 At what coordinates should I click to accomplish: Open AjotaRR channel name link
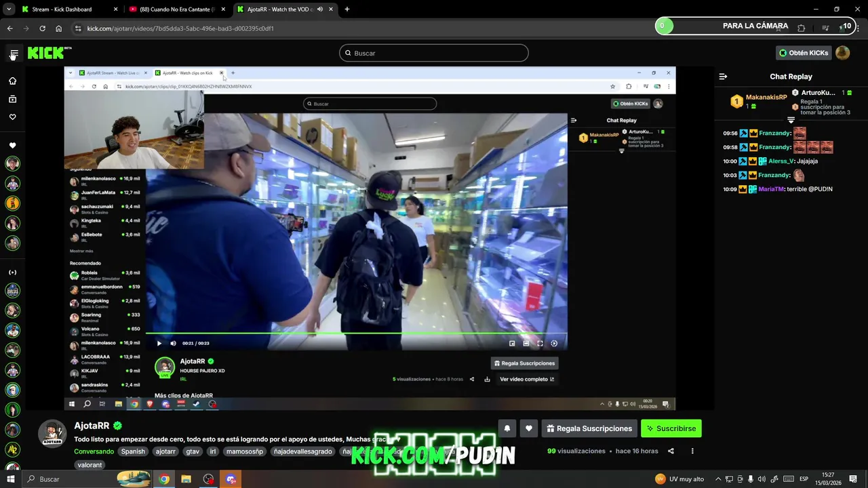pos(92,426)
